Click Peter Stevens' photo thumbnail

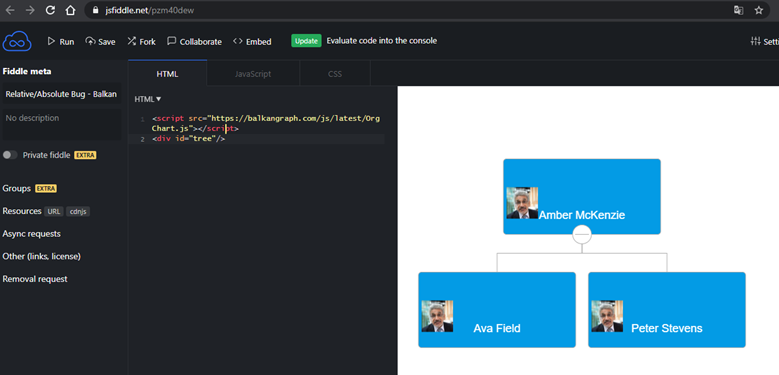tap(607, 316)
